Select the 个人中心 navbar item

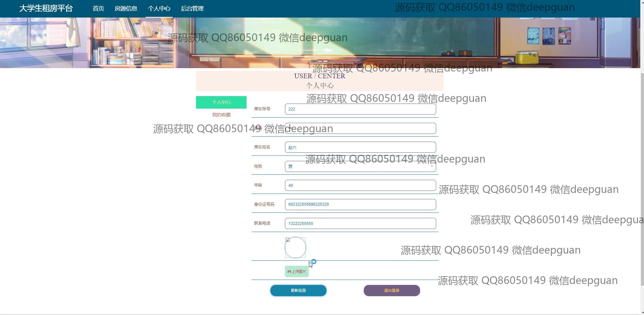[x=159, y=8]
